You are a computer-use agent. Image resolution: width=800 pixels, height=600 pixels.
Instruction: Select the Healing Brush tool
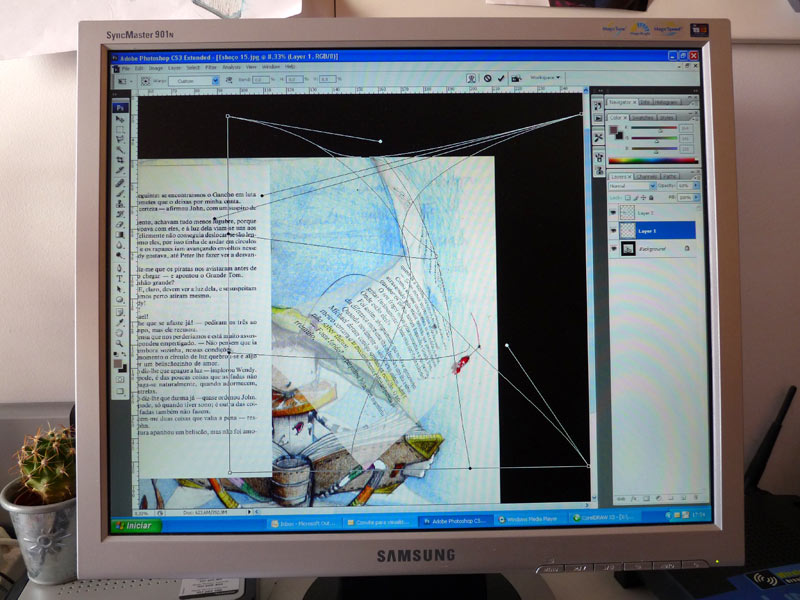pos(119,183)
